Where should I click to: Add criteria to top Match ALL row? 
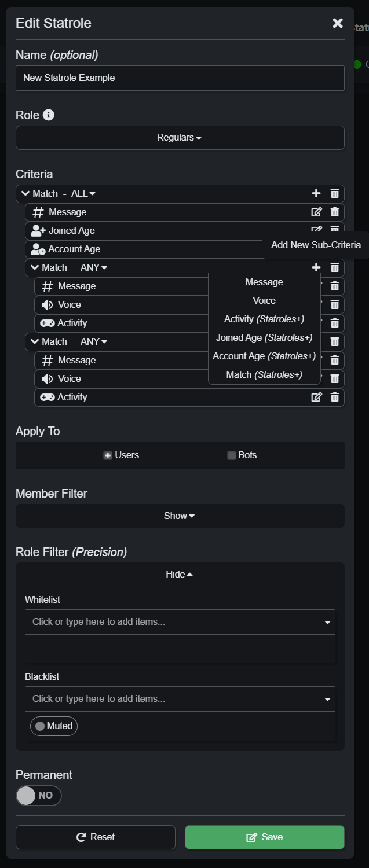pyautogui.click(x=316, y=193)
